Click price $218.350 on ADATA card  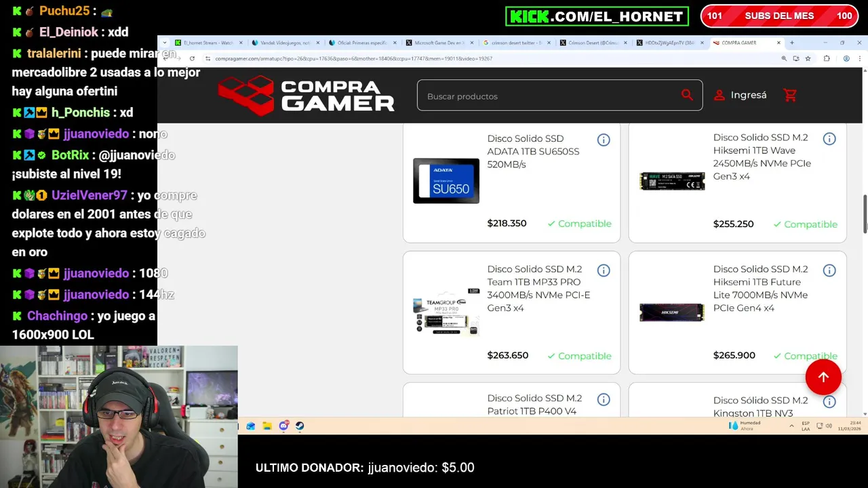[x=507, y=224]
